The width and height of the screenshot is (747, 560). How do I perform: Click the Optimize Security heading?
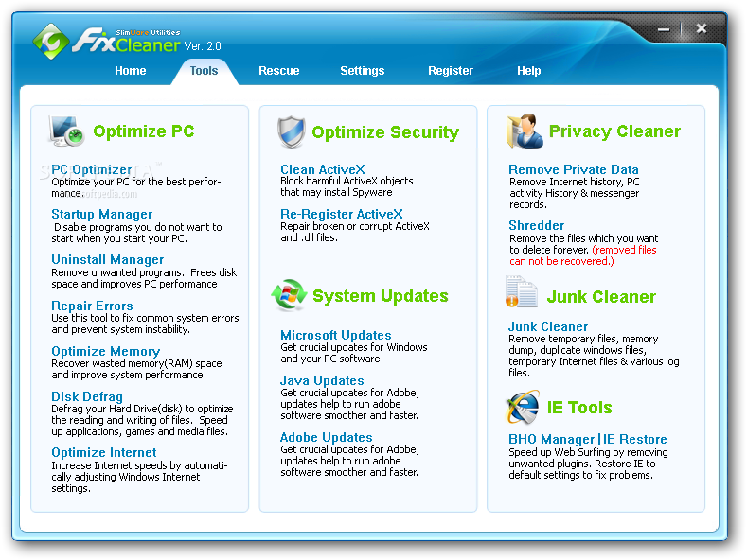tap(385, 131)
